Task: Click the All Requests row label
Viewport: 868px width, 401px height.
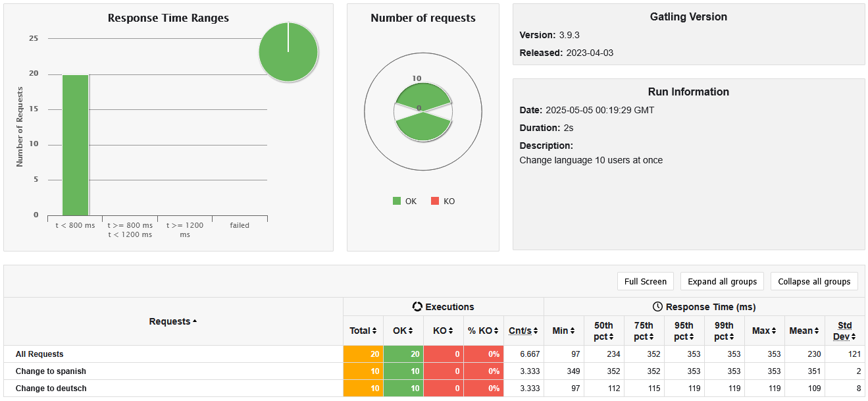Action: (39, 354)
